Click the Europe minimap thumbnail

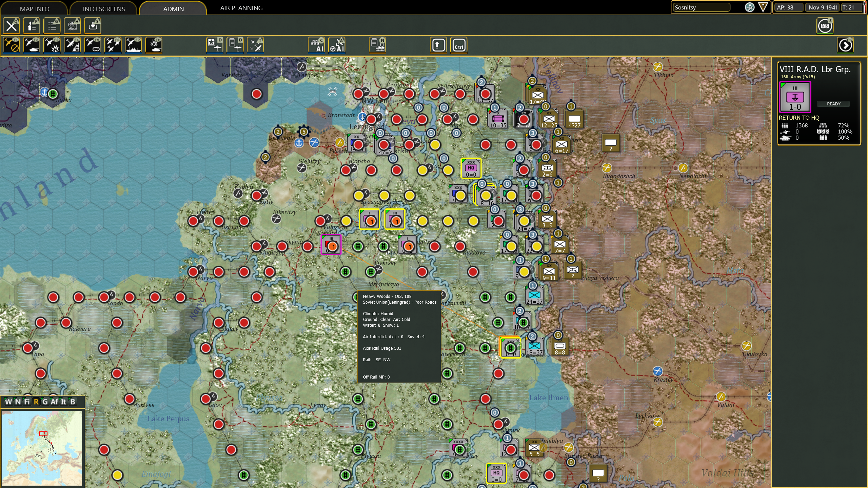pos(42,448)
